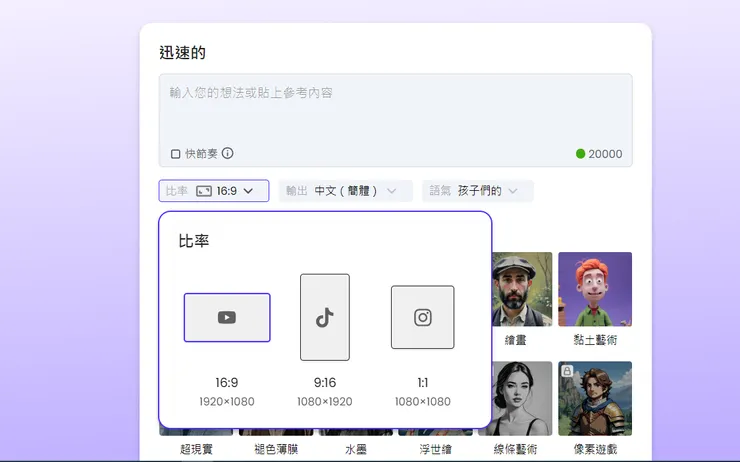
Task: Choose the TikTok 9:16 ratio option
Action: 325,317
